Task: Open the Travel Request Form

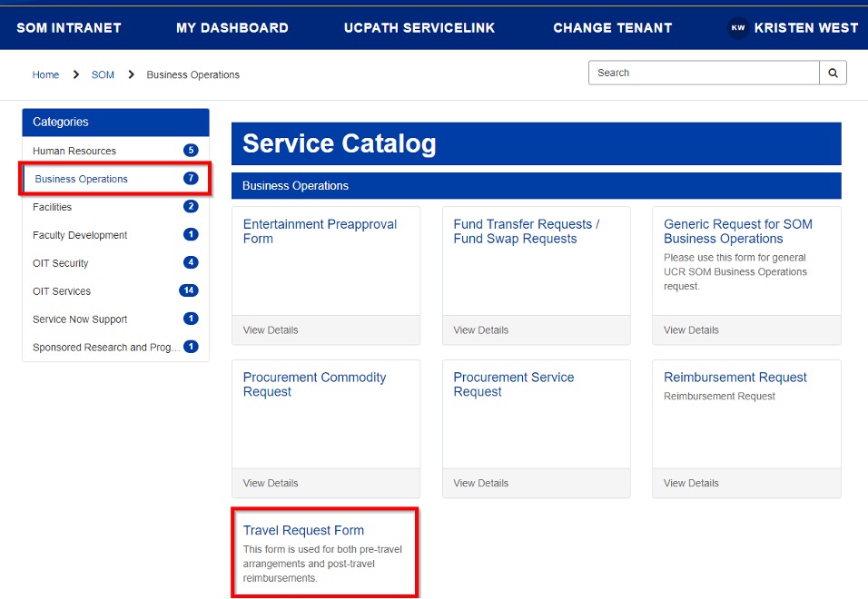Action: click(x=303, y=531)
